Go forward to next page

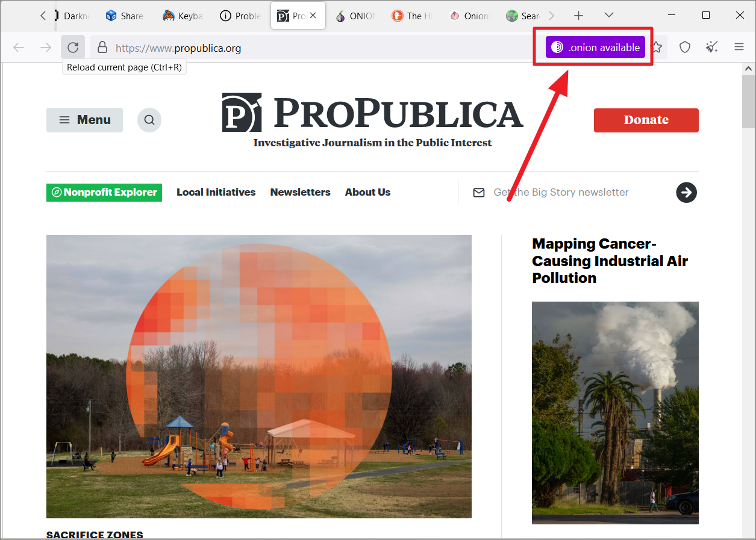(x=46, y=47)
